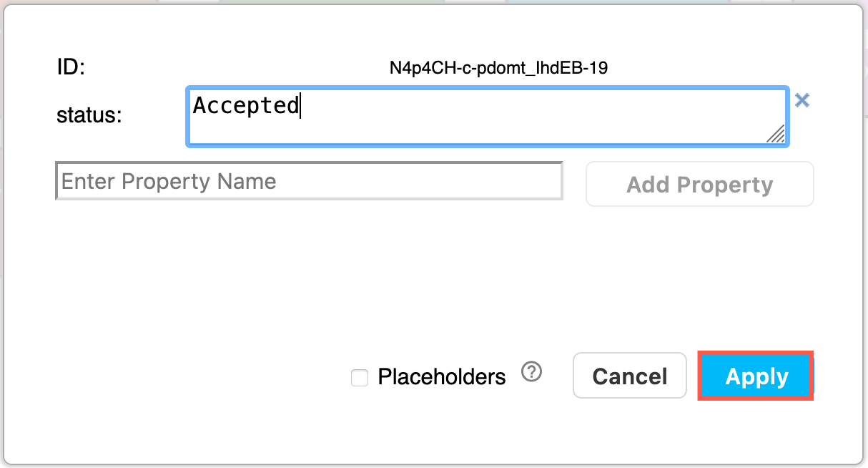Image resolution: width=868 pixels, height=468 pixels.
Task: Clear the status field using the × icon
Action: (802, 101)
